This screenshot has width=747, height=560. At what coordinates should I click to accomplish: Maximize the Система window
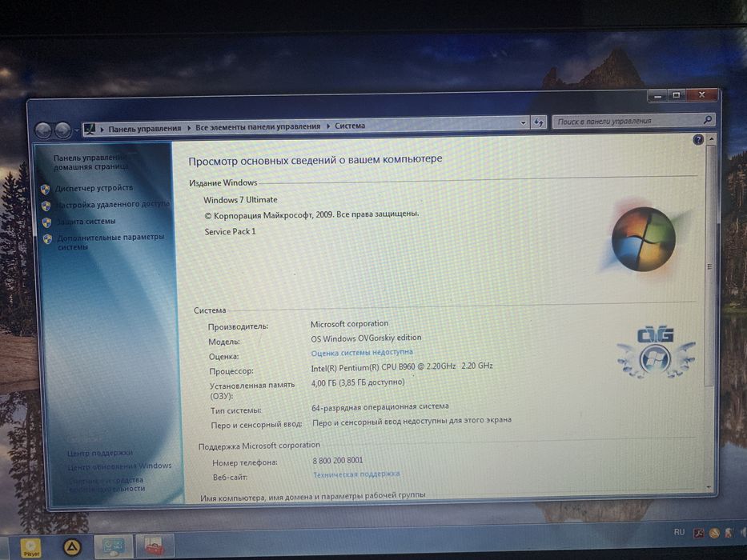[677, 95]
